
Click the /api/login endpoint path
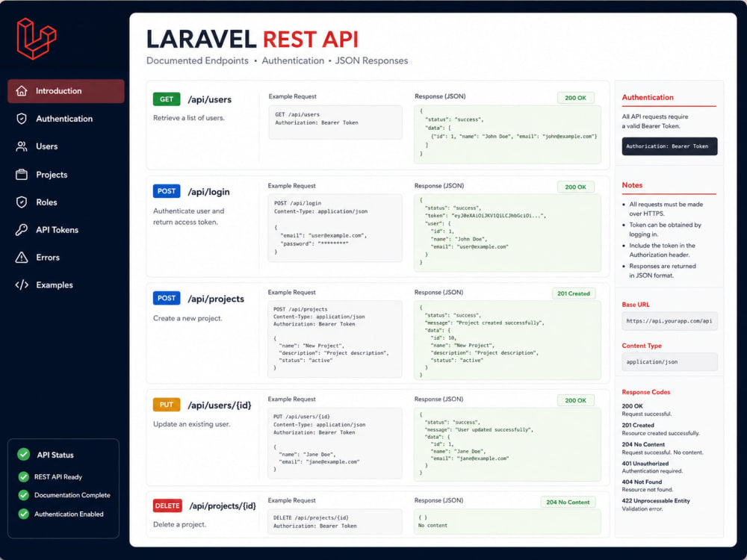coord(208,192)
